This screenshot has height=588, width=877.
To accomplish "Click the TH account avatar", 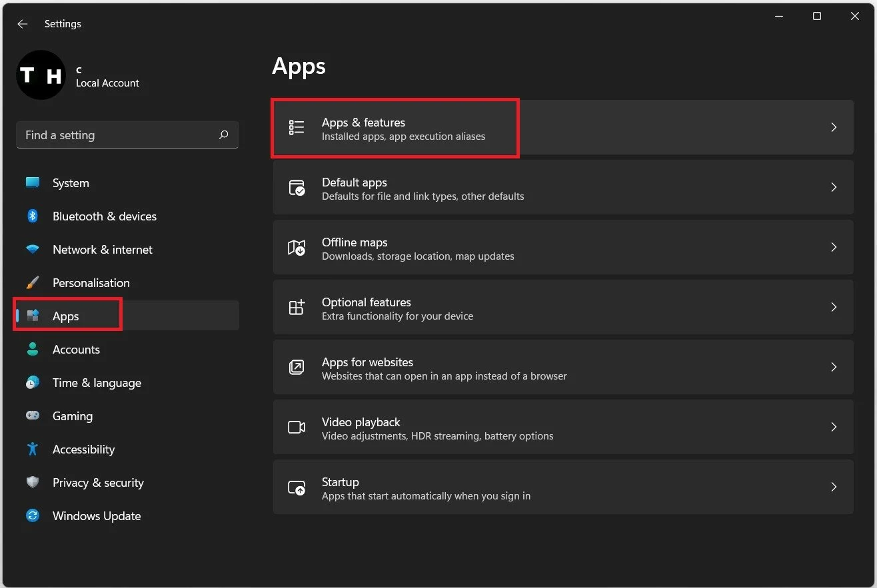I will point(41,75).
